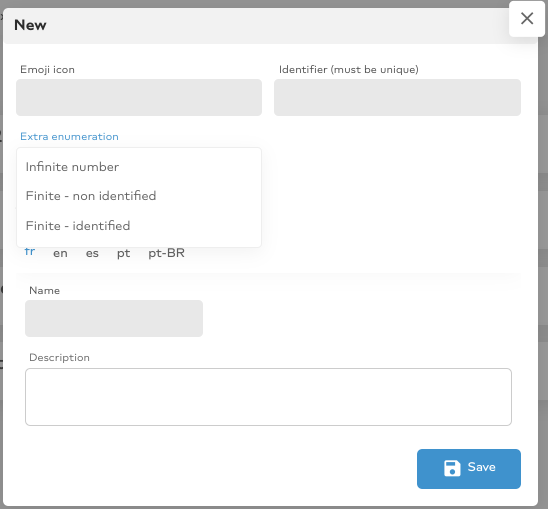
Task: Click the floppy disk icon on Save
Action: pos(452,468)
